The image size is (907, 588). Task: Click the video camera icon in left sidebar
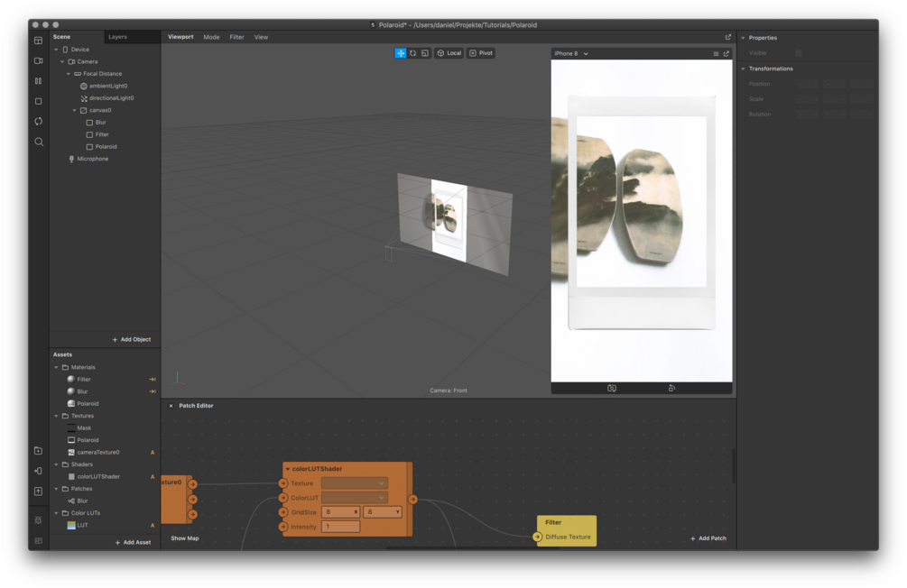[38, 60]
